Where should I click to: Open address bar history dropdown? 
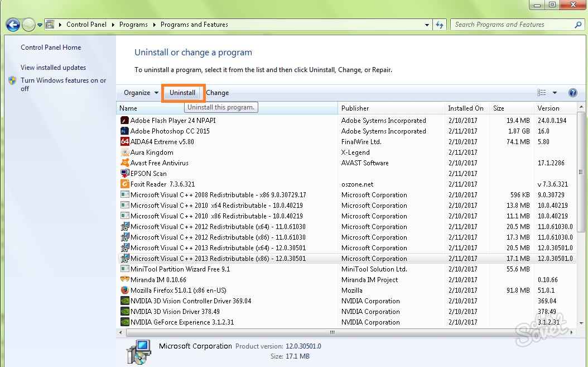pos(427,25)
